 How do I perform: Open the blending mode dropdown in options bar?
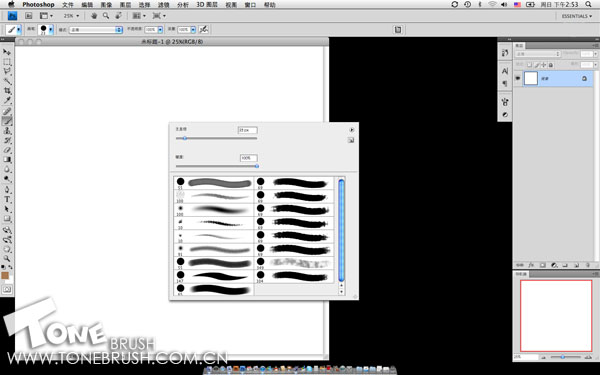pos(96,29)
